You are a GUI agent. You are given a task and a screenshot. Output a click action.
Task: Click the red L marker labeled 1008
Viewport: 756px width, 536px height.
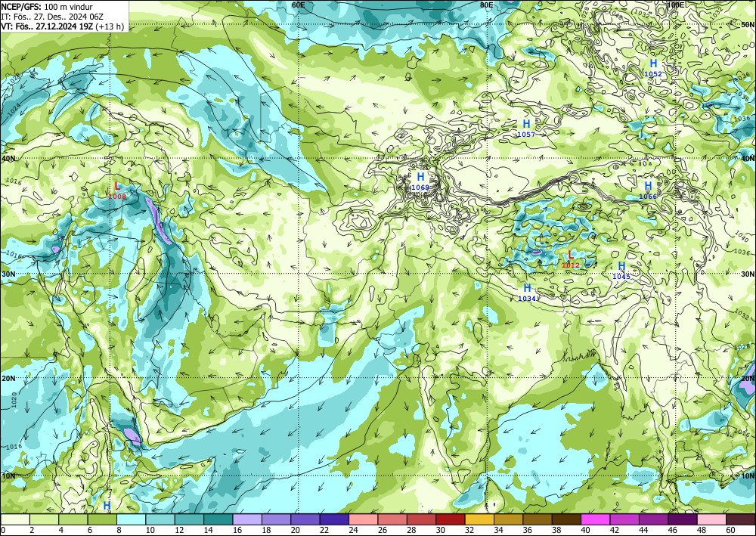point(117,186)
